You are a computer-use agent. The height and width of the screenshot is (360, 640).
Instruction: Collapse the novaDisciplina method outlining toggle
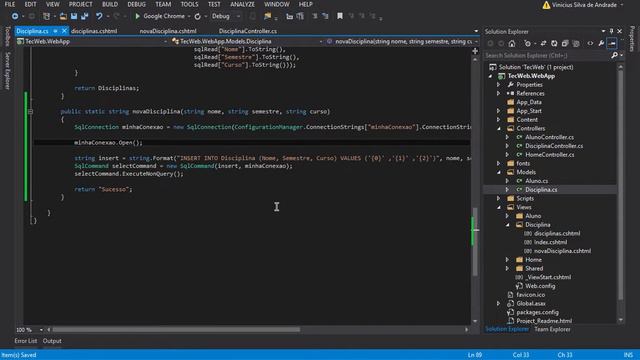point(30,111)
